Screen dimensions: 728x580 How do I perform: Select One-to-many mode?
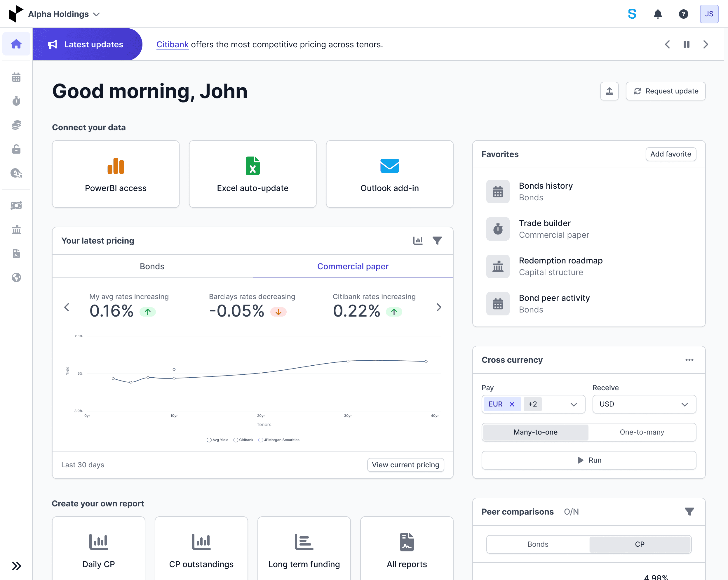click(x=642, y=433)
